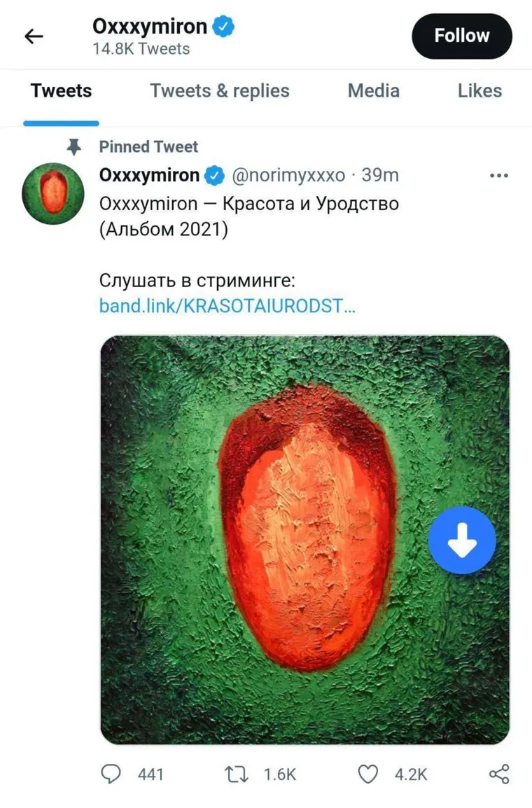Click the Oxxxymiron name in the tweet
The height and width of the screenshot is (808, 532).
(150, 176)
